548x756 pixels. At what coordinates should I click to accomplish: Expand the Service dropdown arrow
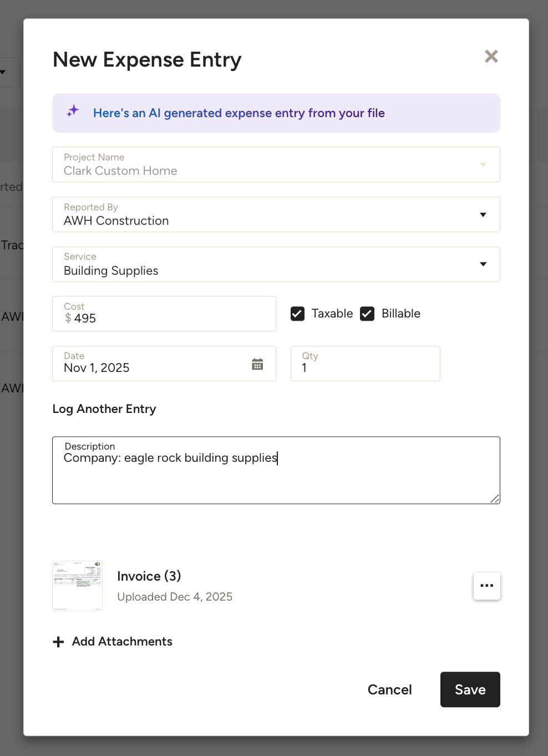coord(483,264)
